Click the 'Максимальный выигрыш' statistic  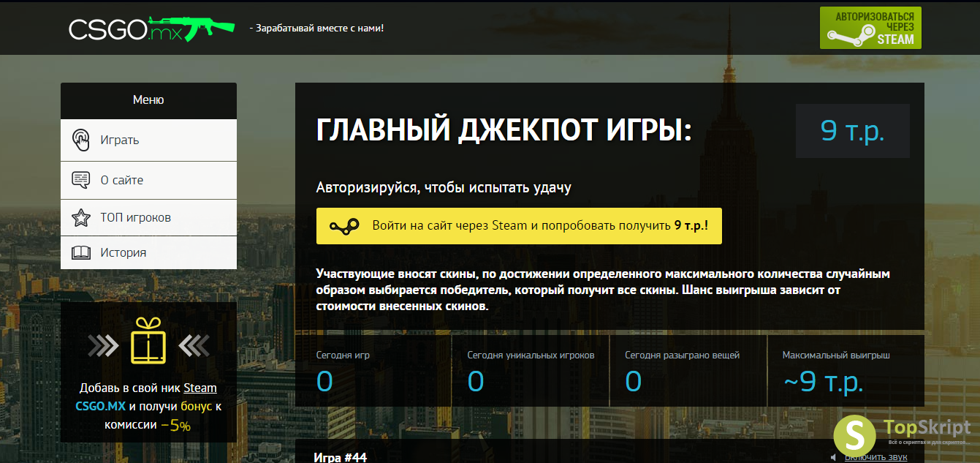(x=846, y=371)
